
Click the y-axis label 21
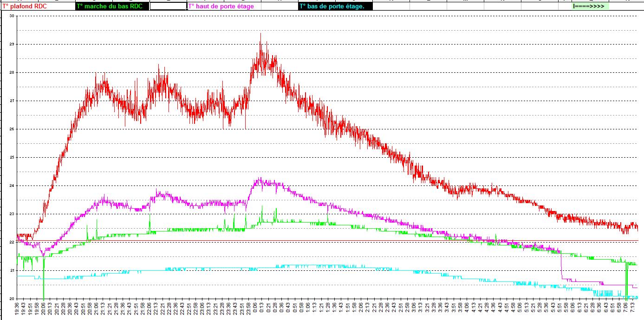[x=12, y=270]
